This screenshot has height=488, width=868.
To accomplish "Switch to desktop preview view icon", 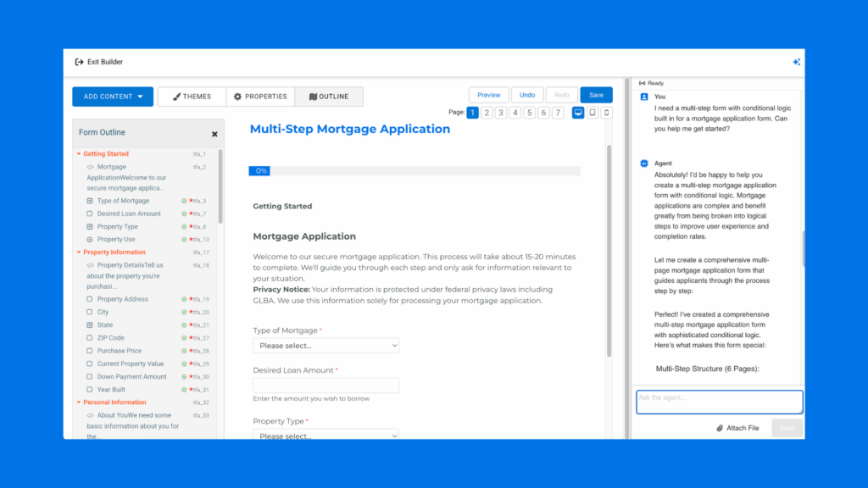I will coord(578,113).
